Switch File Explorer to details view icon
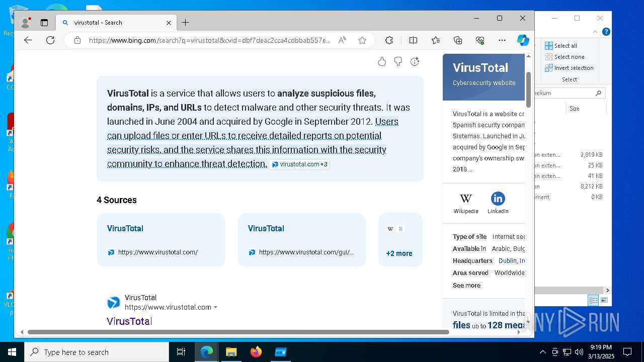The width and height of the screenshot is (644, 362). click(593, 300)
